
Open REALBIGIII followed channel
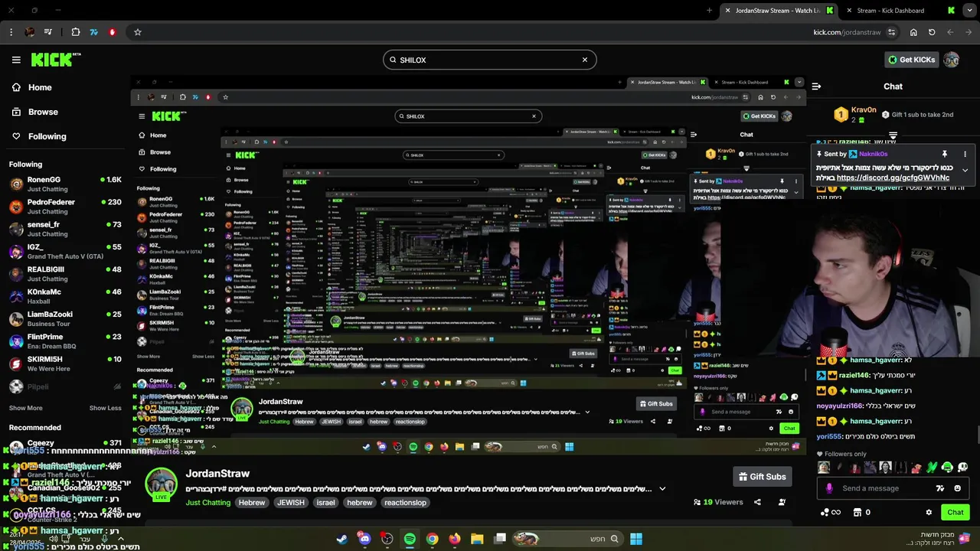click(65, 274)
